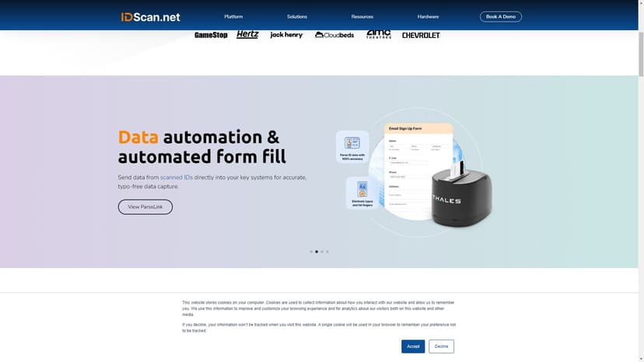Viewport: 644px width, 362px height.
Task: Open the Solutions menu
Action: (x=297, y=17)
